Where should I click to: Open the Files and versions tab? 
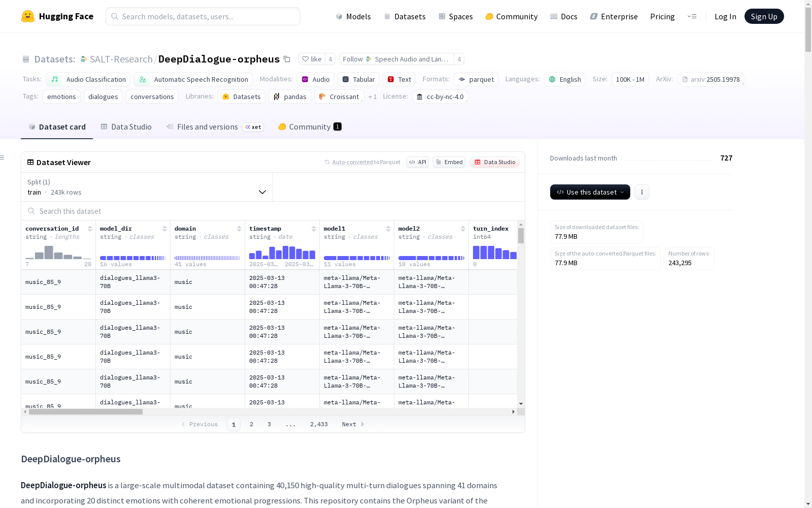[x=215, y=127]
